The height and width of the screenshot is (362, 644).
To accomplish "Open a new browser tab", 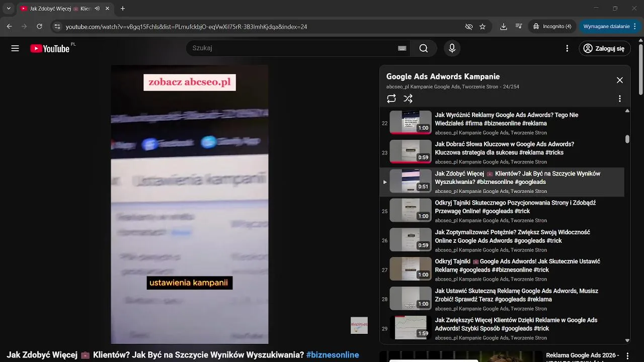I will (x=123, y=9).
